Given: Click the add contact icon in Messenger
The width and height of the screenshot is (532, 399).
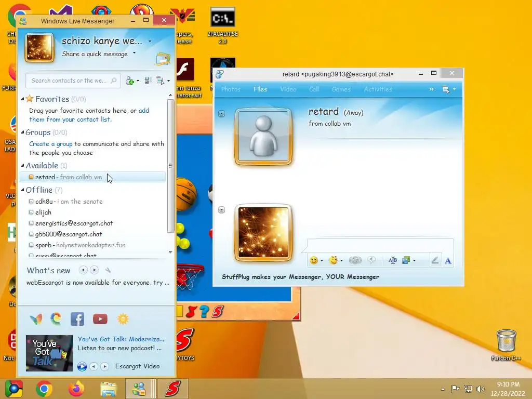Looking at the screenshot, I should [130, 81].
